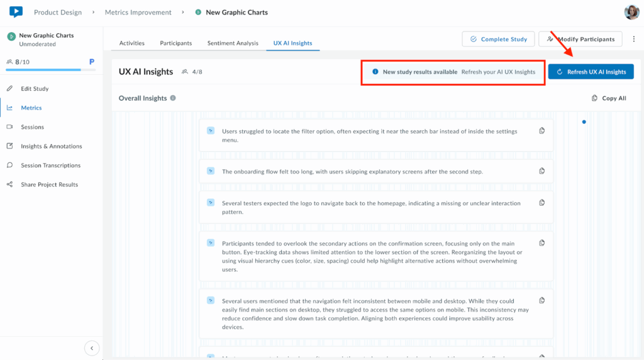Image resolution: width=644 pixels, height=360 pixels.
Task: Click the participant count icon beside 8/10
Action: (x=9, y=62)
